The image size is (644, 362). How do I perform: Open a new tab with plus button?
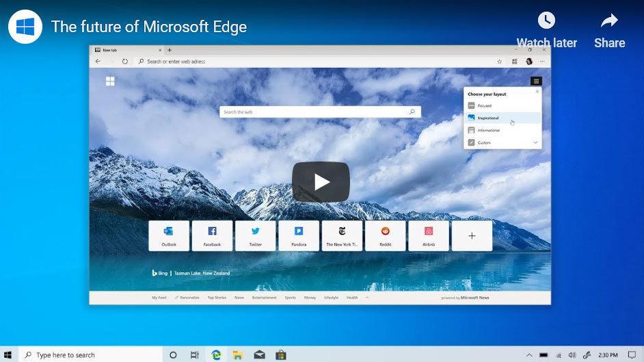point(170,50)
